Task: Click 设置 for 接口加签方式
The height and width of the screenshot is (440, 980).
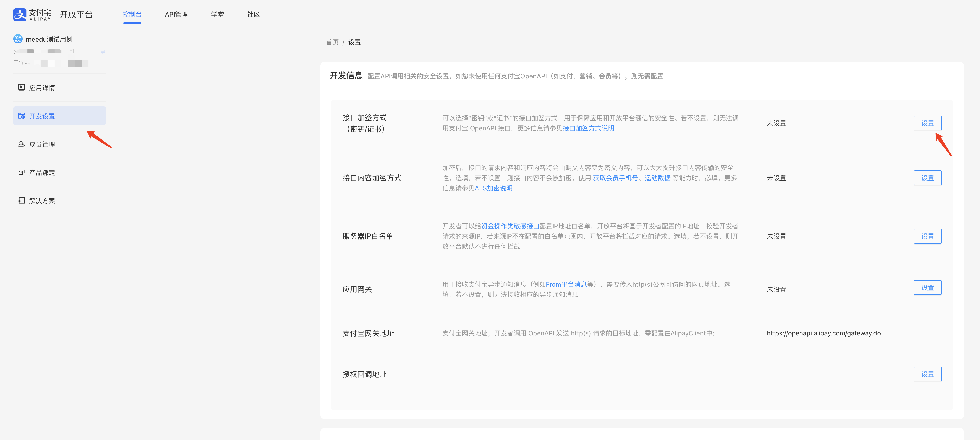Action: [927, 123]
